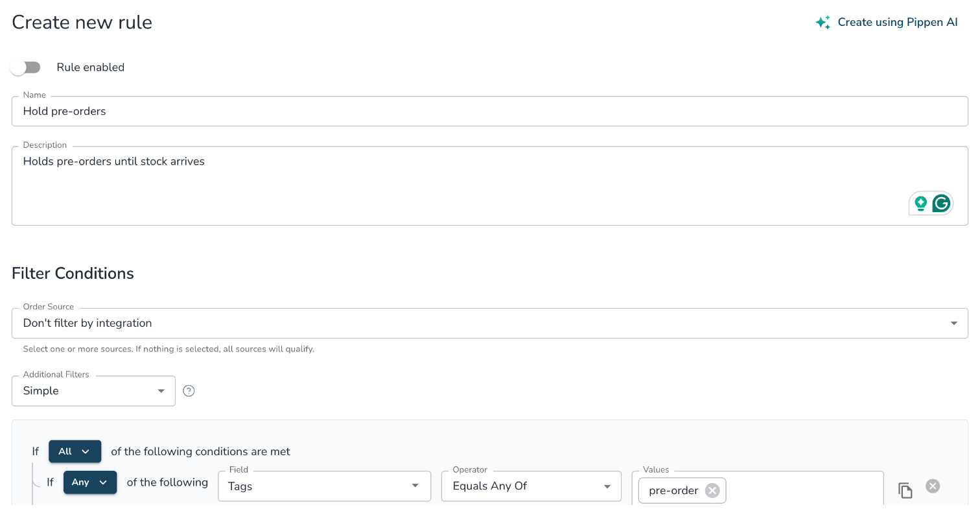Click the Create new rule title
Image resolution: width=980 pixels, height=509 pixels.
pyautogui.click(x=82, y=22)
